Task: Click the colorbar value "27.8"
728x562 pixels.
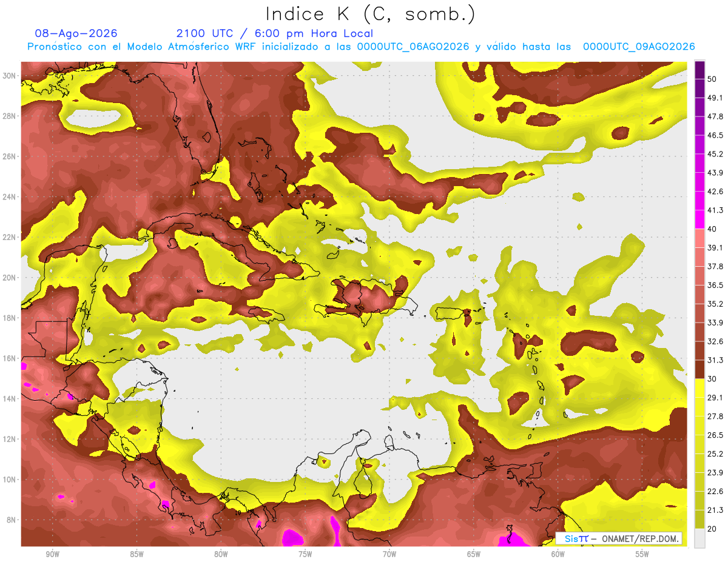Action: [715, 416]
